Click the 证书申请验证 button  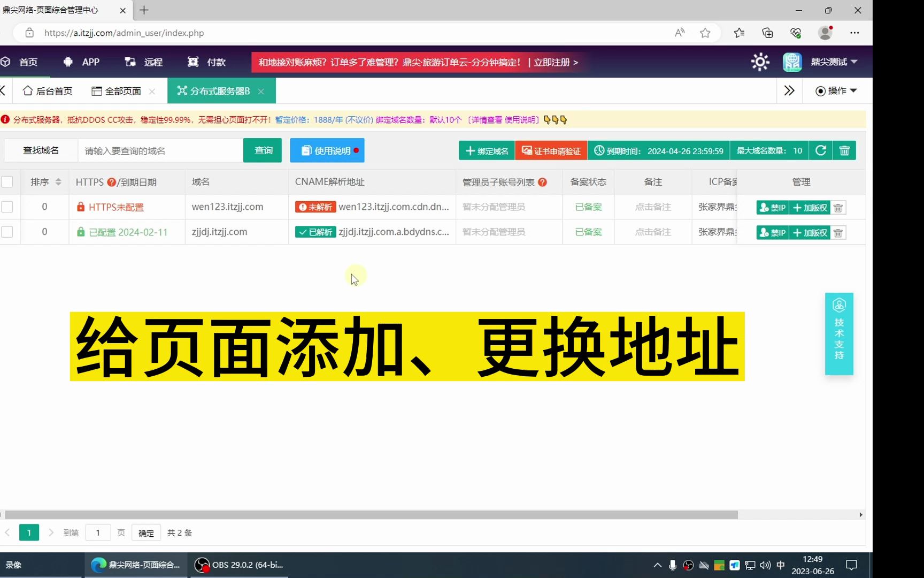coord(551,151)
